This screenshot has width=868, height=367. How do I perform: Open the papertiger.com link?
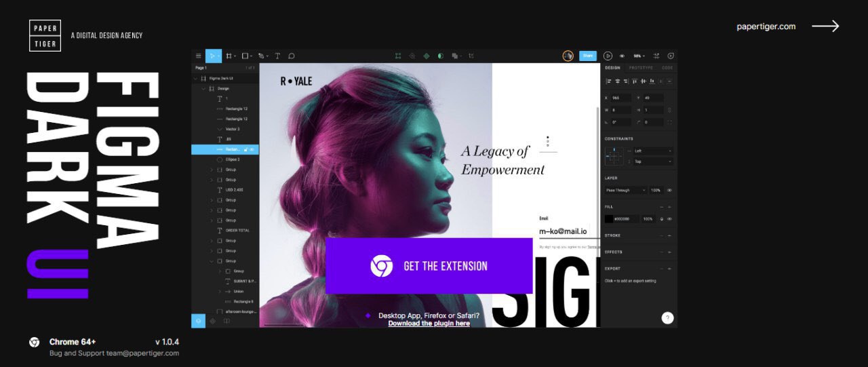pyautogui.click(x=766, y=26)
